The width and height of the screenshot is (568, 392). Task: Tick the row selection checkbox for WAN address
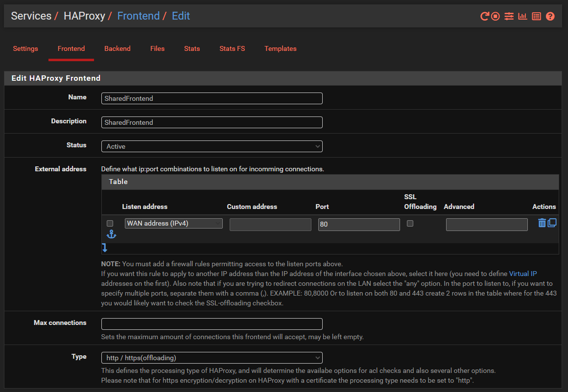(110, 223)
